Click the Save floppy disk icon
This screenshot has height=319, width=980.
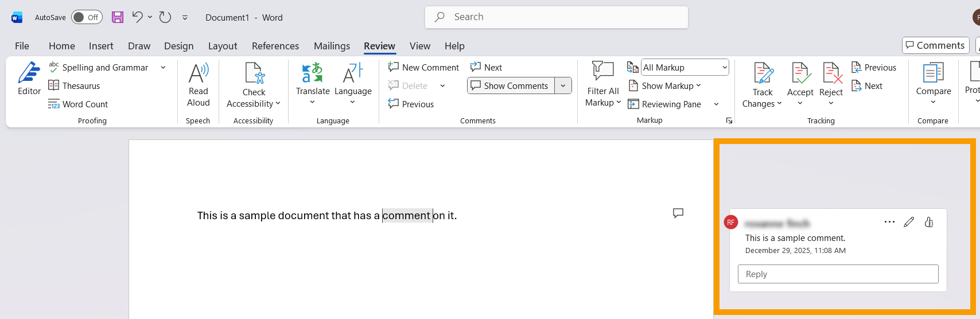(x=118, y=17)
